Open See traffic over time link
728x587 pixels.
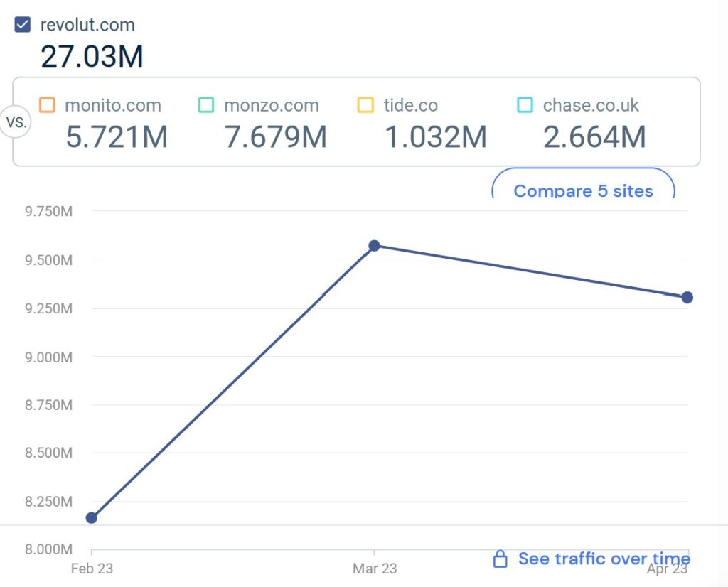tap(604, 559)
